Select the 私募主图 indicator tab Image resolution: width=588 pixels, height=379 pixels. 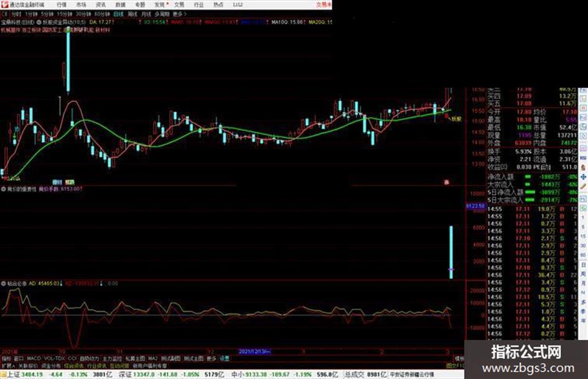pyautogui.click(x=136, y=358)
